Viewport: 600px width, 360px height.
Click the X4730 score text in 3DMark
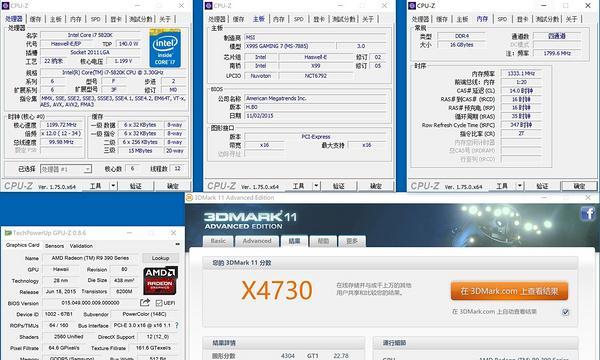[277, 290]
